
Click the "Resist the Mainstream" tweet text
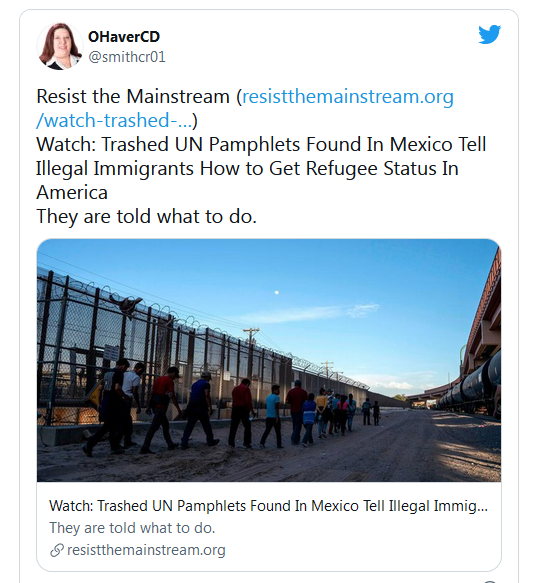coord(133,97)
